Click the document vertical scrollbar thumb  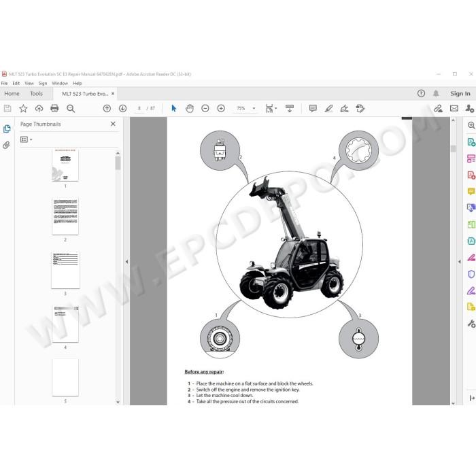click(454, 149)
